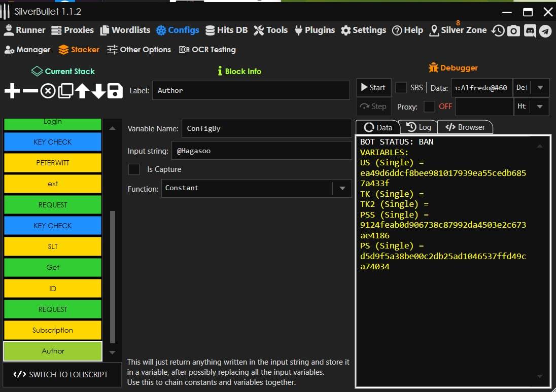Open the data type dropdown beside Data field
Image resolution: width=556 pixels, height=392 pixels.
tap(540, 88)
